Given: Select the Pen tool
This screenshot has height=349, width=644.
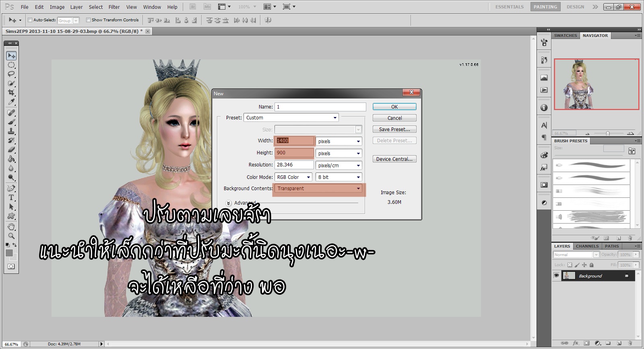Looking at the screenshot, I should pos(11,188).
